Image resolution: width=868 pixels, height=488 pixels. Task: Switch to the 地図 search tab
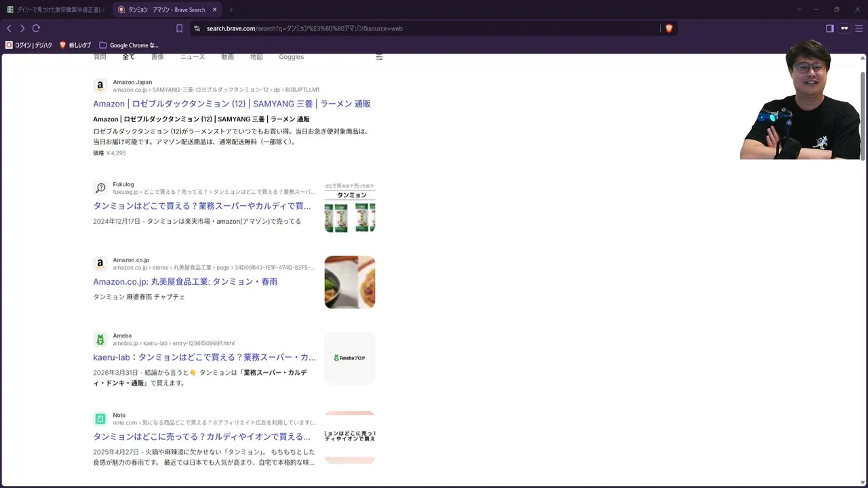pos(256,57)
